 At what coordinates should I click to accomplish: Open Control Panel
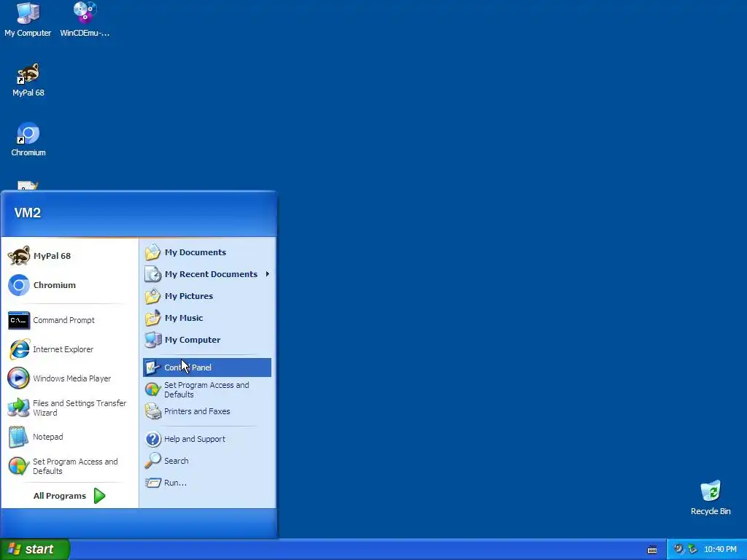[x=206, y=367]
